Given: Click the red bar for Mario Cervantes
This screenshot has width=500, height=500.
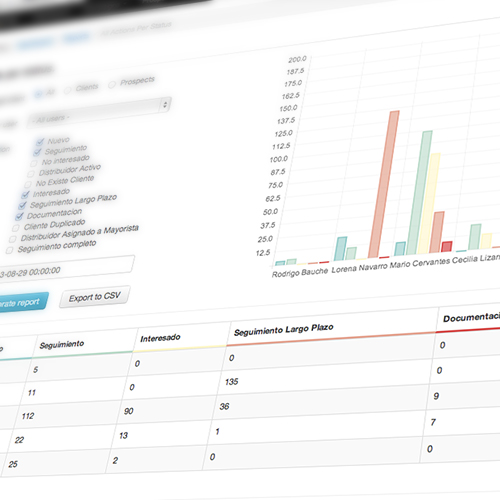Looking at the screenshot, I should click(447, 246).
